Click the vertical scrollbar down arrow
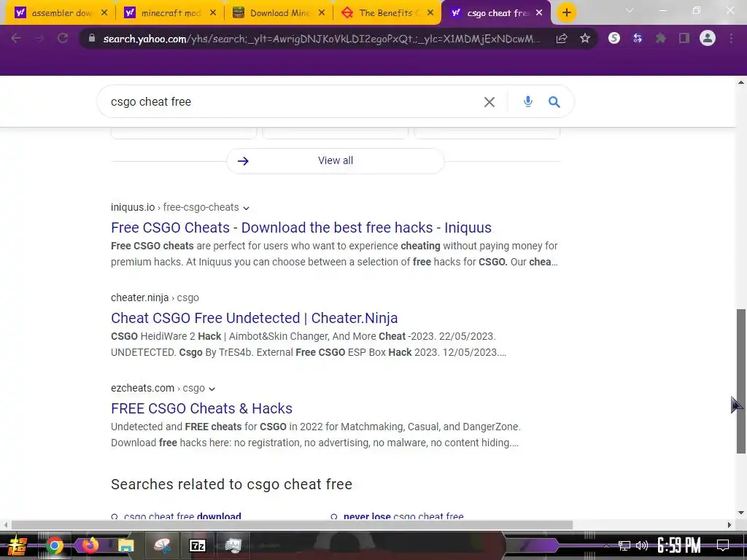Viewport: 747px width, 560px height. point(741,513)
